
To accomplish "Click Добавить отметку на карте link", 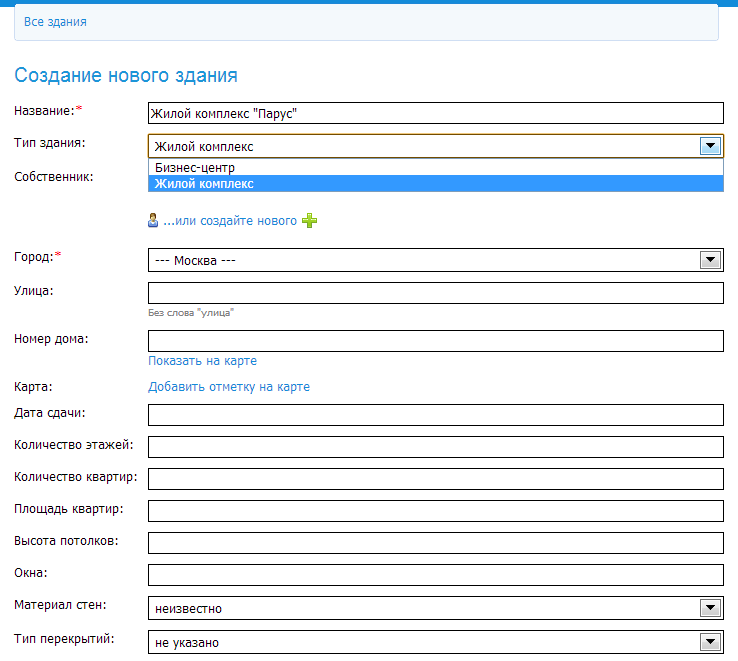I will pos(229,387).
